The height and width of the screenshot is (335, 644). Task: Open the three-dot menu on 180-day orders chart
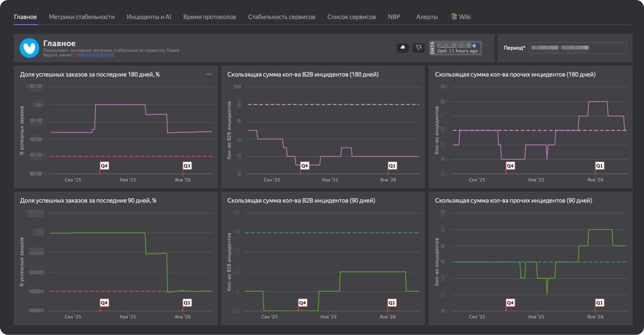click(209, 74)
